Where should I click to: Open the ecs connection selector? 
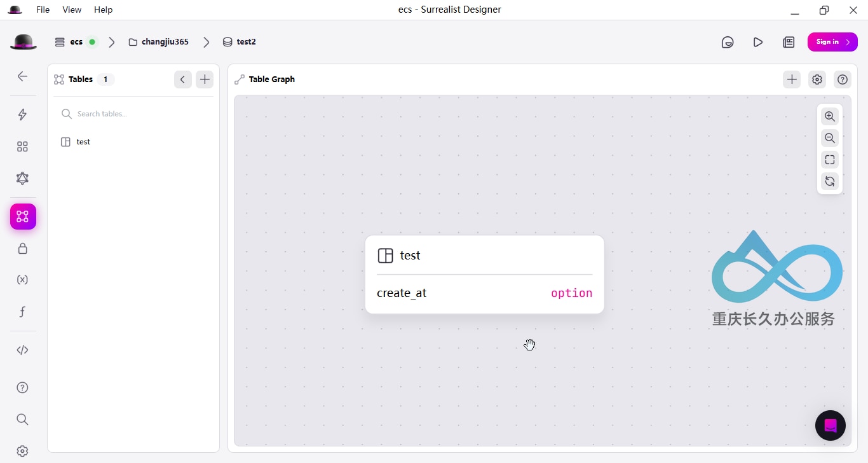76,42
